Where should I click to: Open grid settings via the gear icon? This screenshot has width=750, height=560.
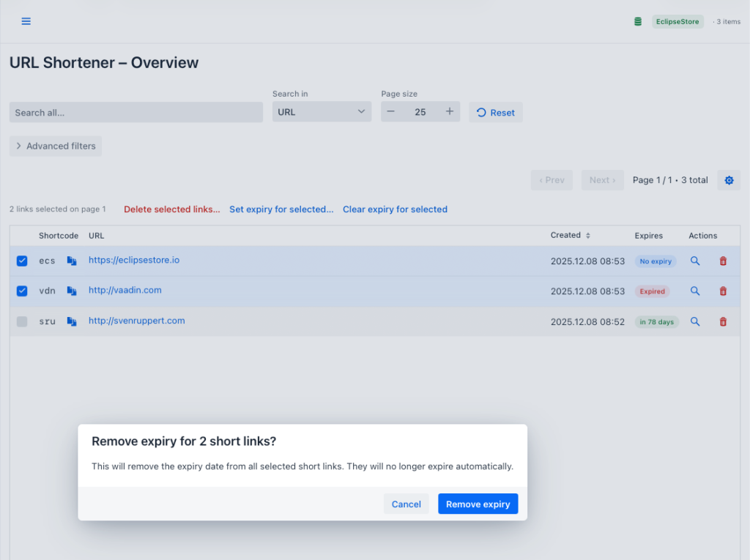(728, 179)
